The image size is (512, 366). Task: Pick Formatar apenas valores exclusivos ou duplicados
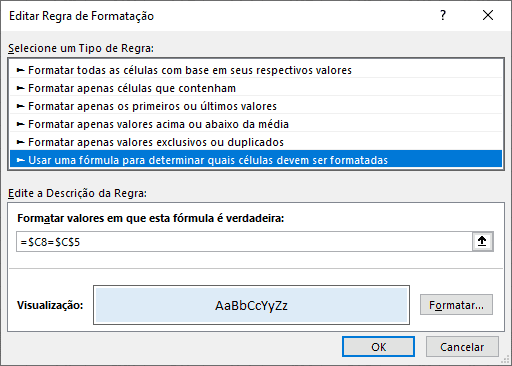coord(256,142)
